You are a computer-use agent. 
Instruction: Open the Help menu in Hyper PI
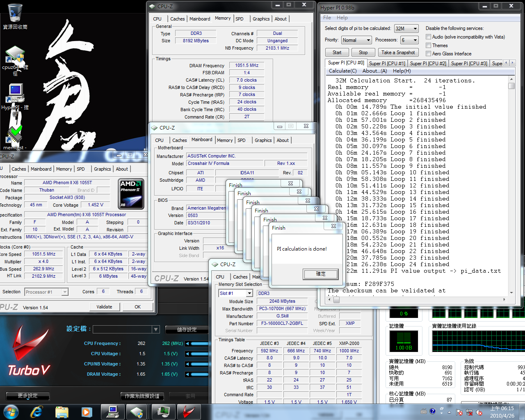point(342,18)
